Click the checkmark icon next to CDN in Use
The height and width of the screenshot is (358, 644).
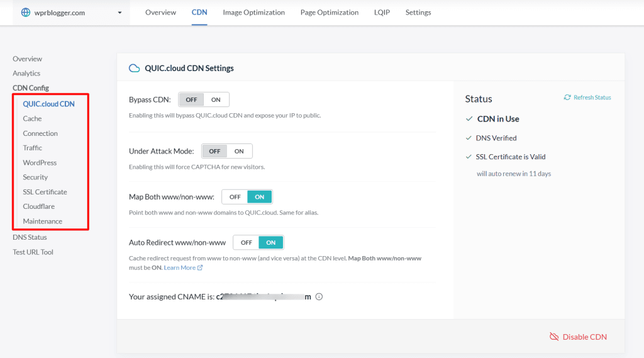coord(469,119)
